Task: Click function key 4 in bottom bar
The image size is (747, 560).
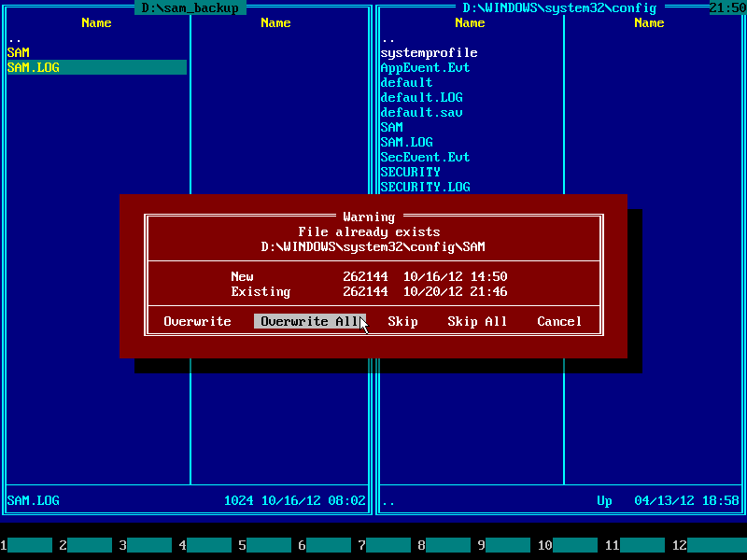Action: (x=205, y=545)
